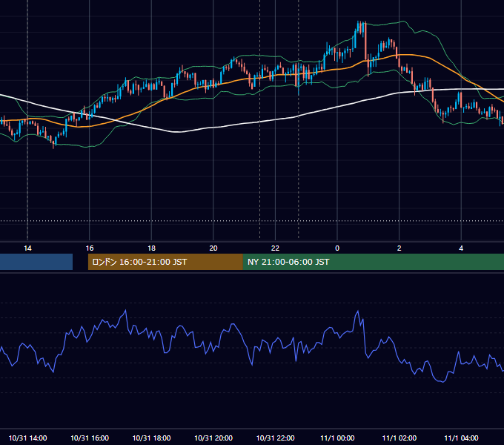
Task: Click the 10/31 22:00 date label
Action: point(275,438)
